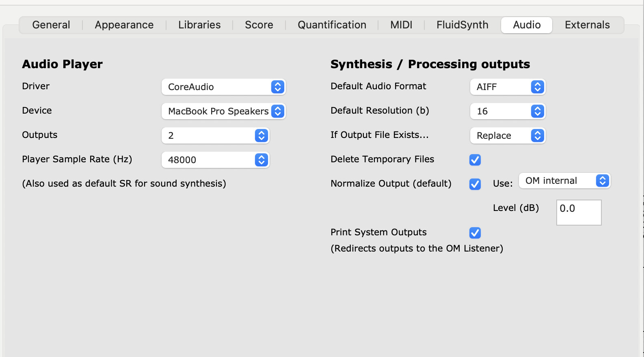Open the Externals tab
Screen dimensions: 644x357
click(x=587, y=25)
